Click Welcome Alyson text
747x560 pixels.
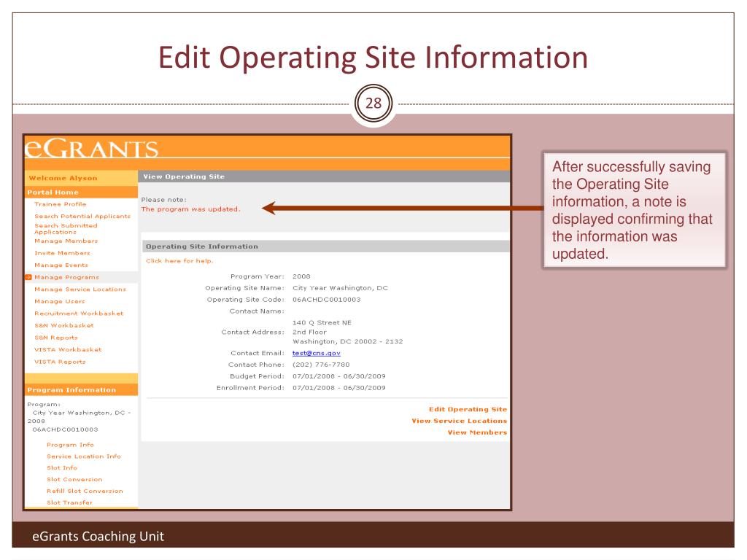63,178
